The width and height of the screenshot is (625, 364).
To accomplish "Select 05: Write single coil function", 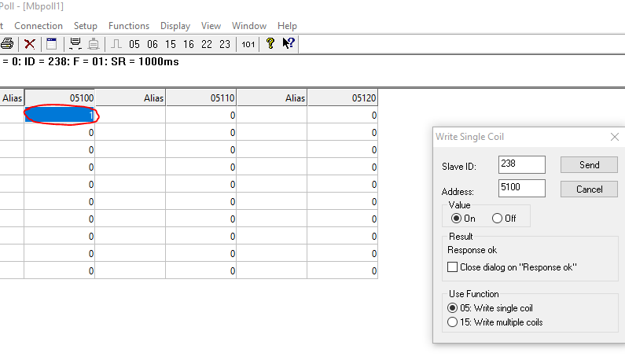I will pos(452,308).
